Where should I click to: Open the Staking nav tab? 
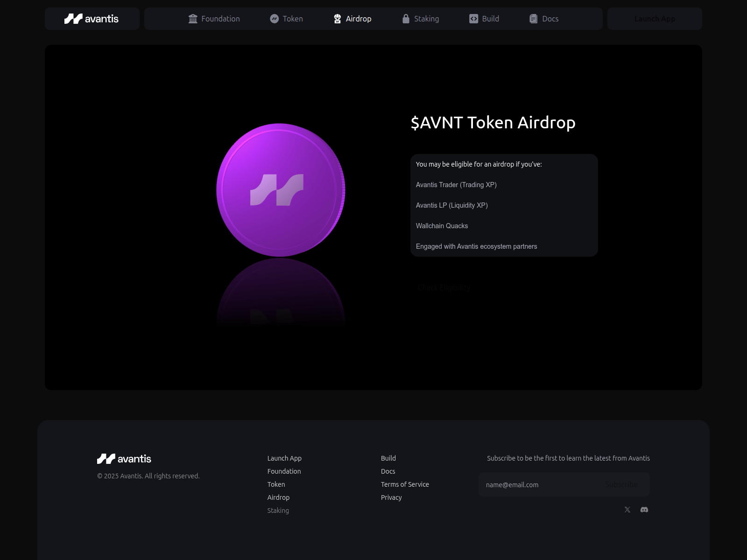click(x=420, y=19)
